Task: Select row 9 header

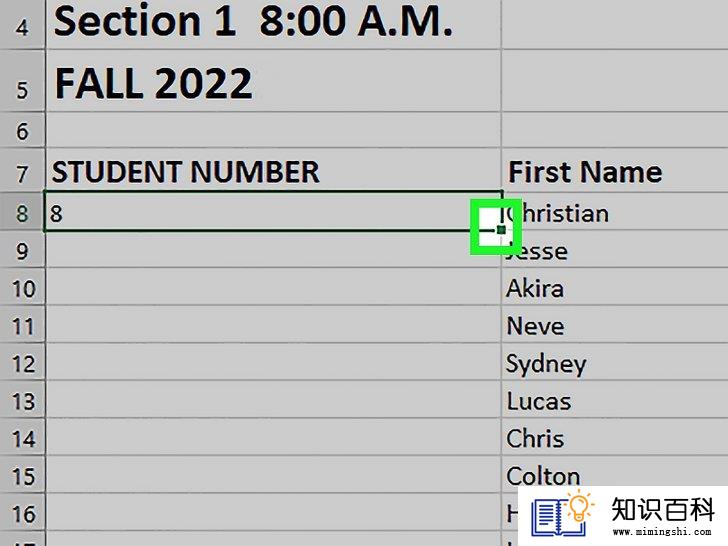Action: click(22, 250)
